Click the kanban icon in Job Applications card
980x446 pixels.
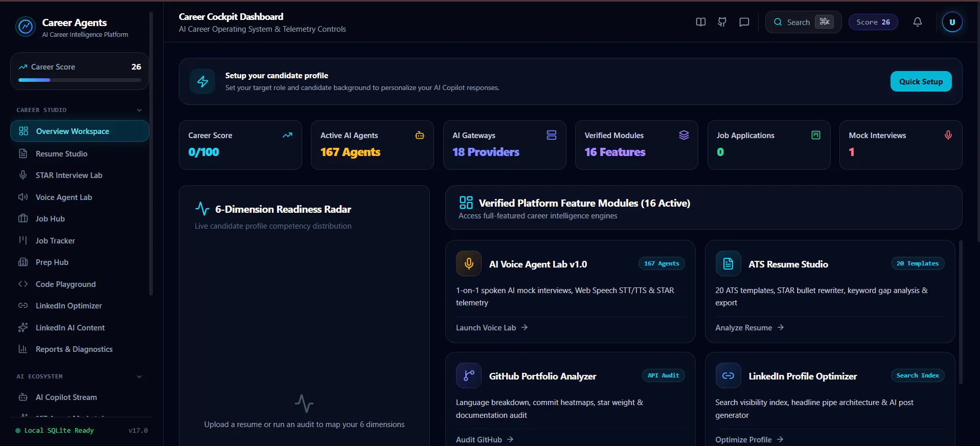pos(816,135)
